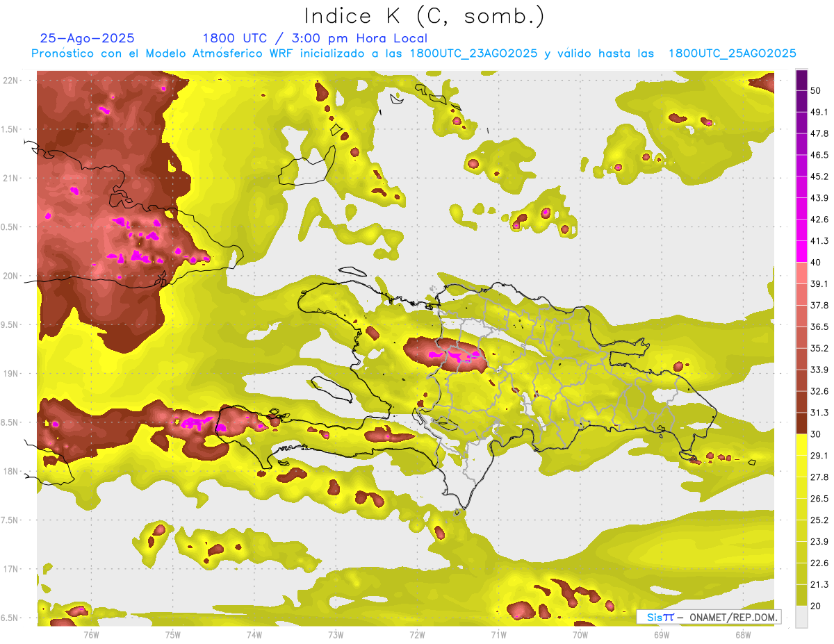This screenshot has width=834, height=644.
Task: Click the 68W longitude label
Action: tap(743, 634)
